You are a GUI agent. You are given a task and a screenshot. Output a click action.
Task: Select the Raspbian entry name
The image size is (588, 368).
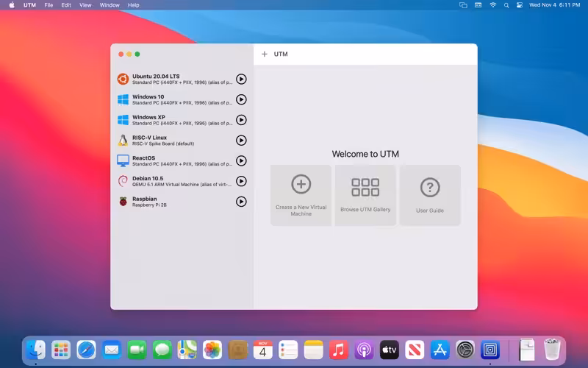(145, 199)
